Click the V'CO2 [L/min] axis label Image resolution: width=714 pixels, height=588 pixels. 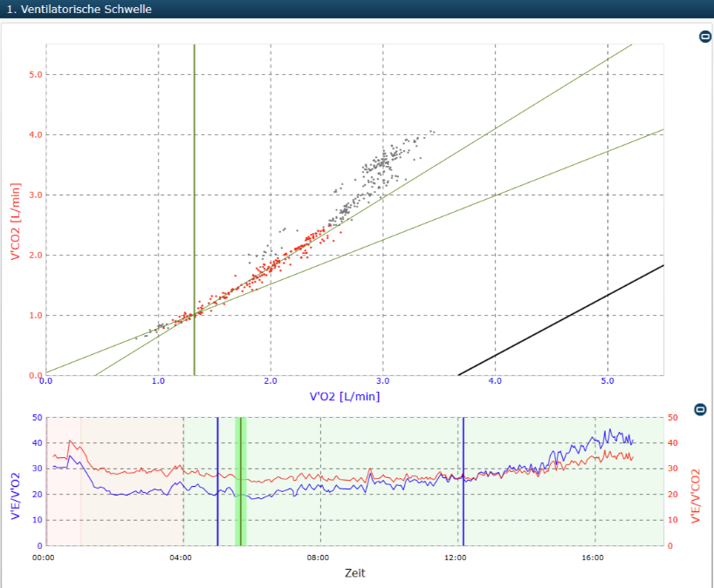tap(16, 222)
